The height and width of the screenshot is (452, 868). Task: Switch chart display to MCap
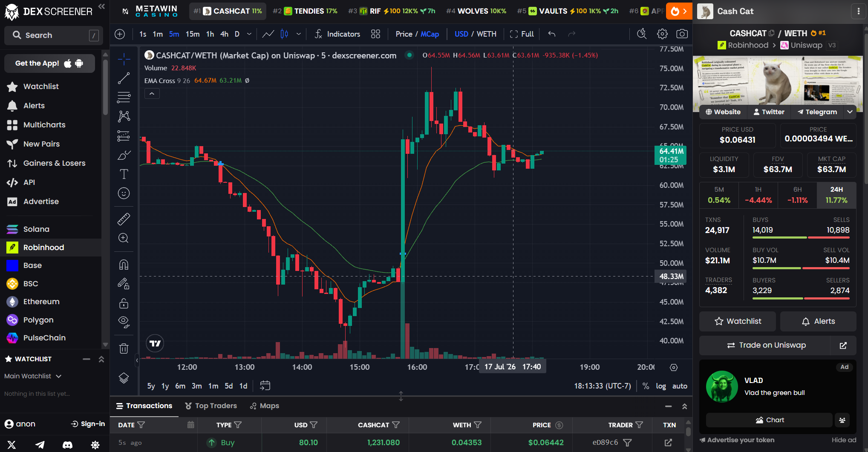tap(430, 34)
